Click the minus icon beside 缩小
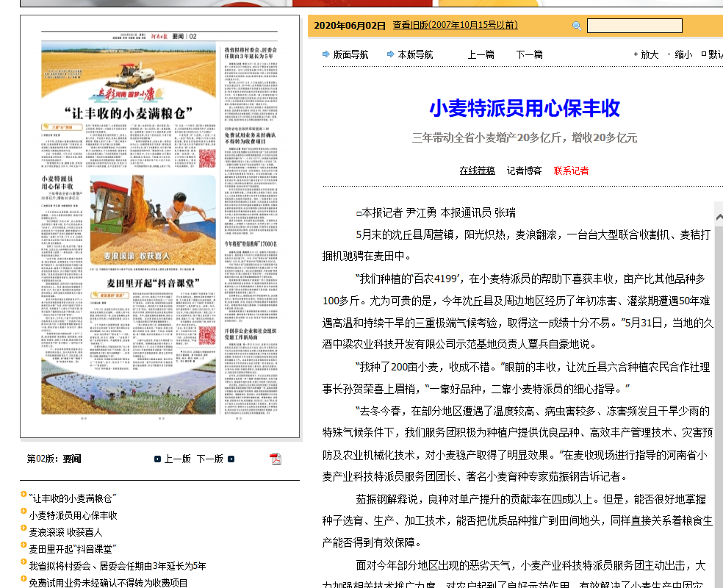Image resolution: width=723 pixels, height=588 pixels. click(x=669, y=54)
